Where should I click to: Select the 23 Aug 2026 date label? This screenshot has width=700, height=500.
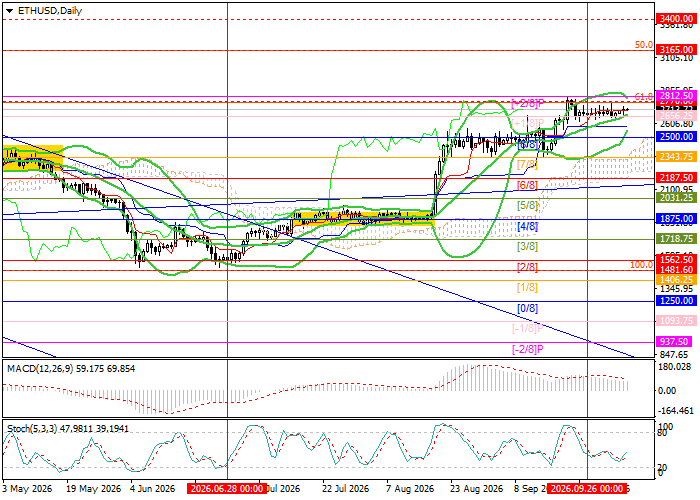[476, 489]
